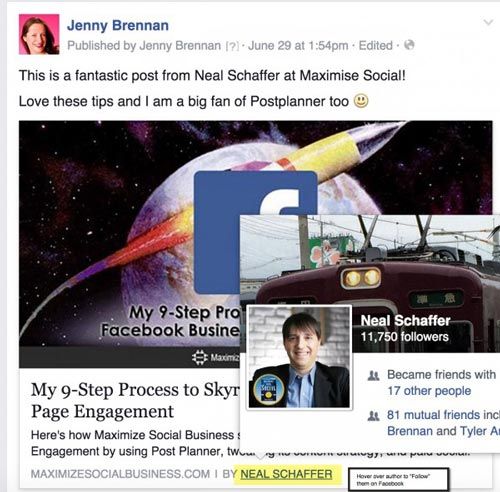This screenshot has height=492, width=500.
Task: Open the My 9-Step Process article headline
Action: [x=135, y=400]
